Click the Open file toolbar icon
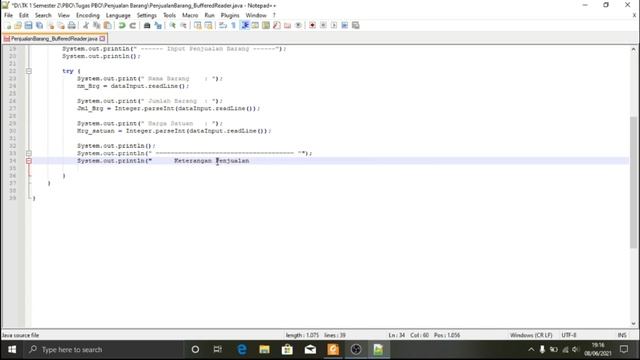Image resolution: width=640 pixels, height=360 pixels. 18,25
